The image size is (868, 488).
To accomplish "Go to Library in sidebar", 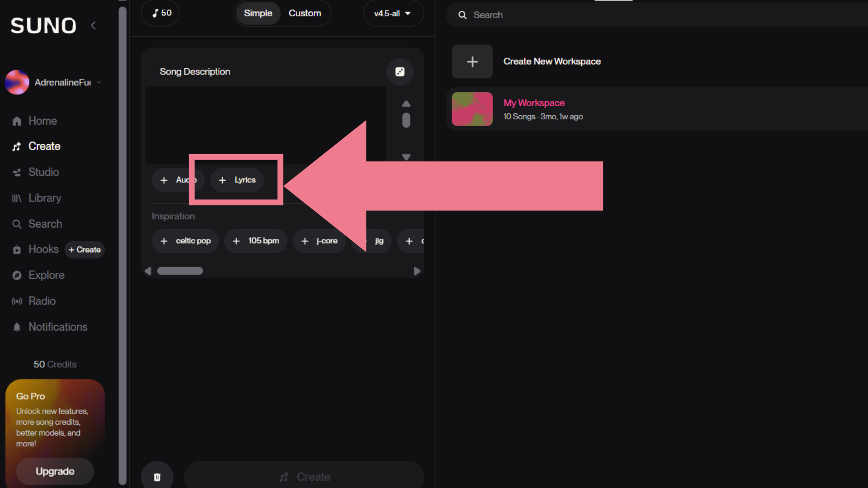I will tap(44, 198).
